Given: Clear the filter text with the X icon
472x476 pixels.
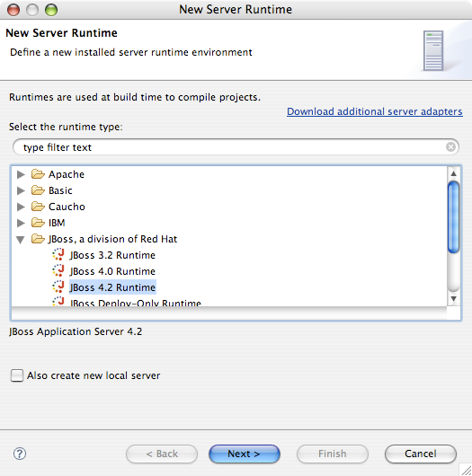Looking at the screenshot, I should pos(450,147).
